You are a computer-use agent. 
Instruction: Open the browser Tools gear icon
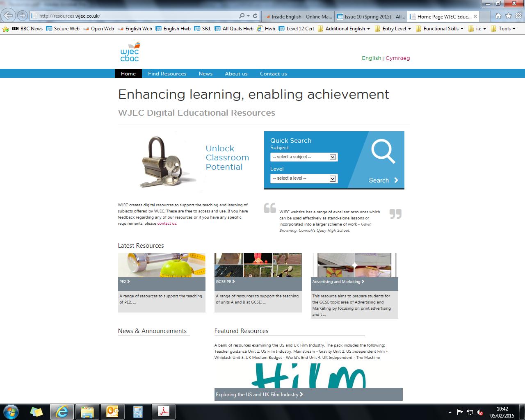[x=518, y=16]
